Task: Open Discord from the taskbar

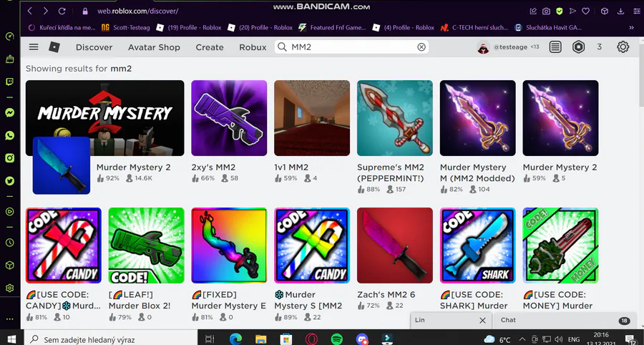Action: (362, 339)
